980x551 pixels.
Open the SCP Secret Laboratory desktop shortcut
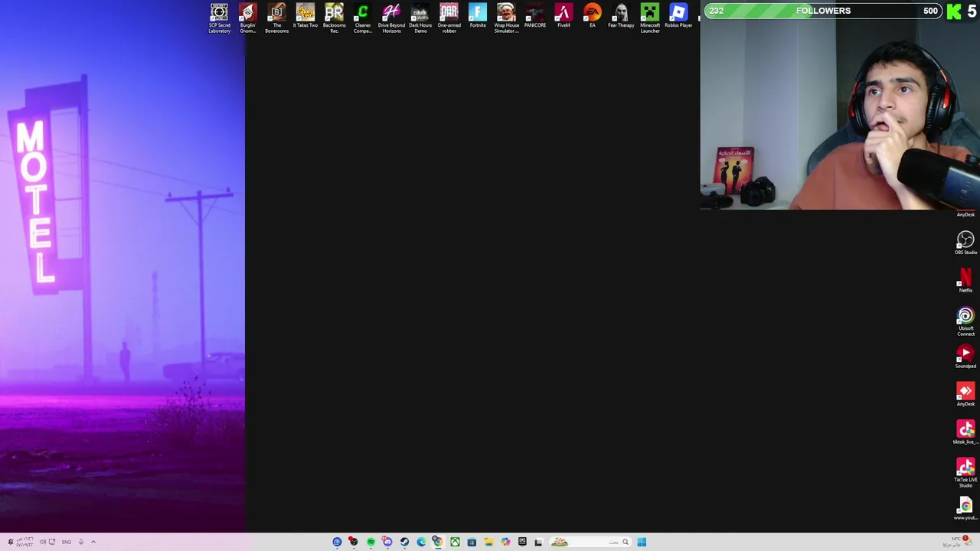(219, 18)
